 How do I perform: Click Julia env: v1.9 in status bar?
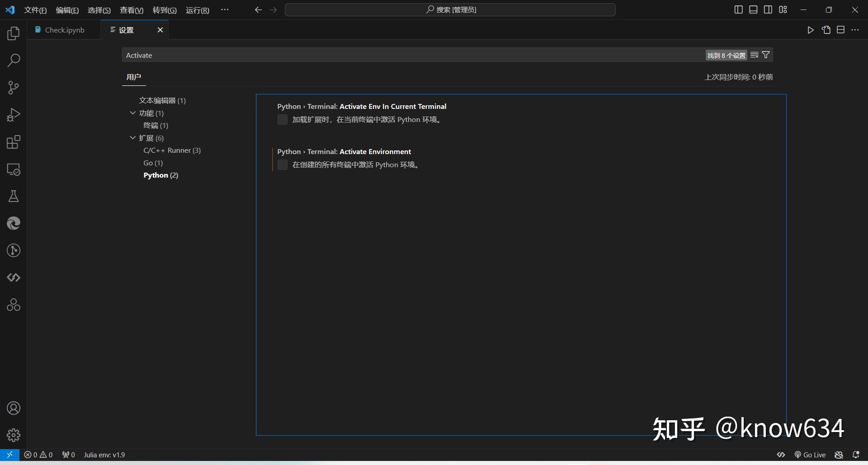[x=104, y=455]
